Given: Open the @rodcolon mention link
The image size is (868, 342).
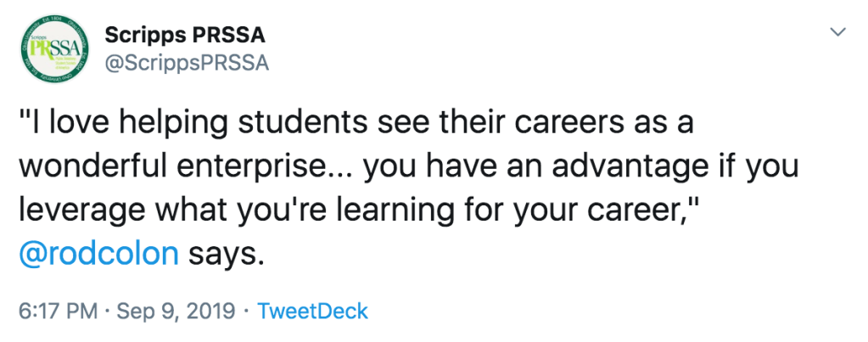Looking at the screenshot, I should coord(98,253).
